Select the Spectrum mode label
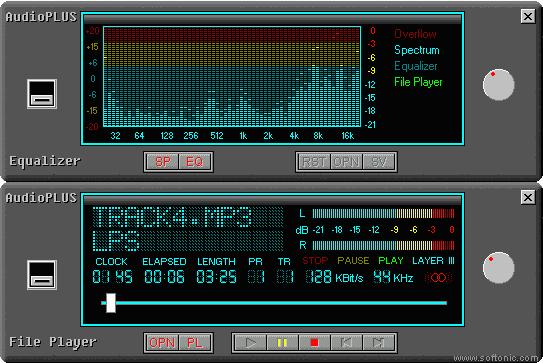This screenshot has height=363, width=543. click(417, 50)
